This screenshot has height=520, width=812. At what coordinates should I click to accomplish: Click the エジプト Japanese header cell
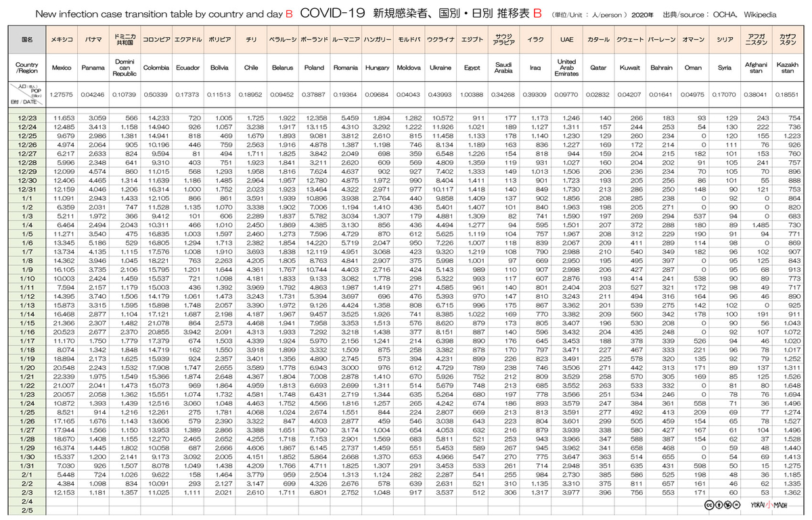coord(472,40)
